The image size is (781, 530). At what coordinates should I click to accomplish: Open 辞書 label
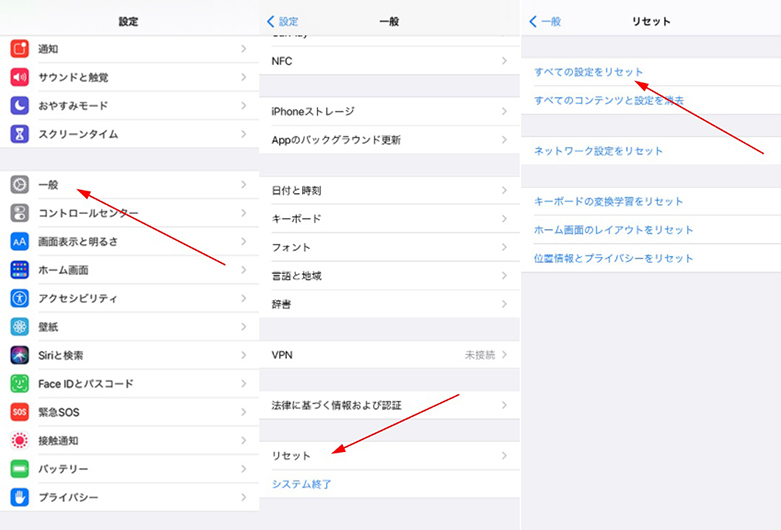coord(281,304)
